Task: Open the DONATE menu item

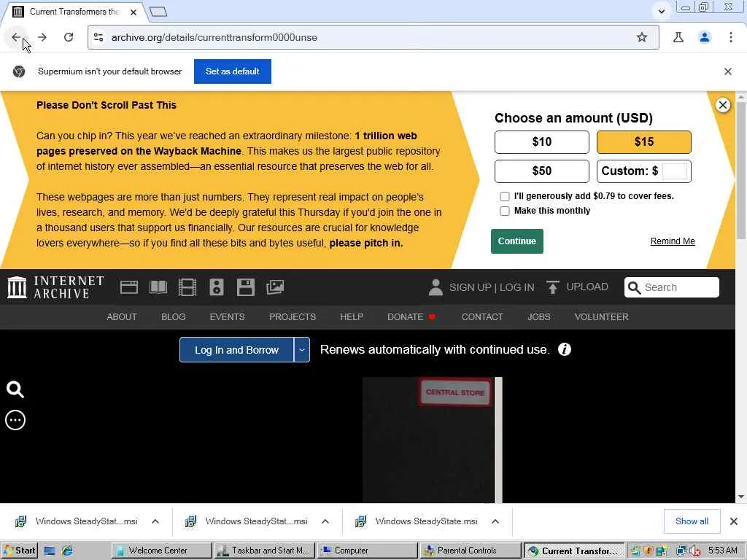Action: (411, 316)
